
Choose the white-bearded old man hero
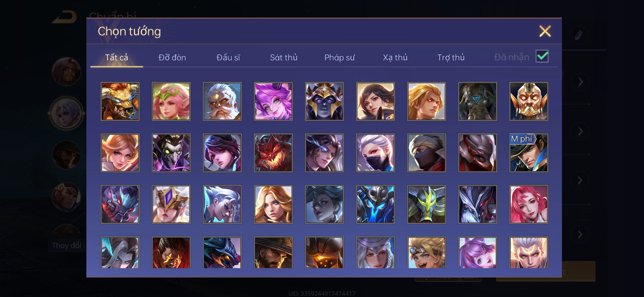point(222,101)
